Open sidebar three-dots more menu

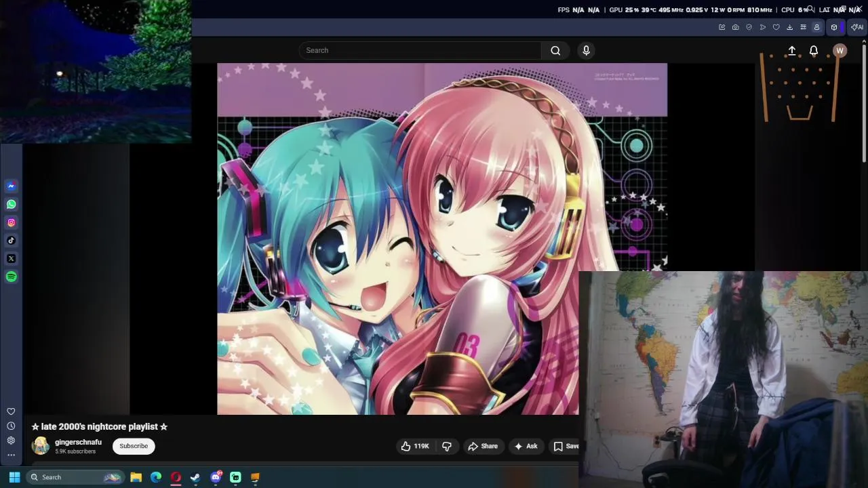11,455
